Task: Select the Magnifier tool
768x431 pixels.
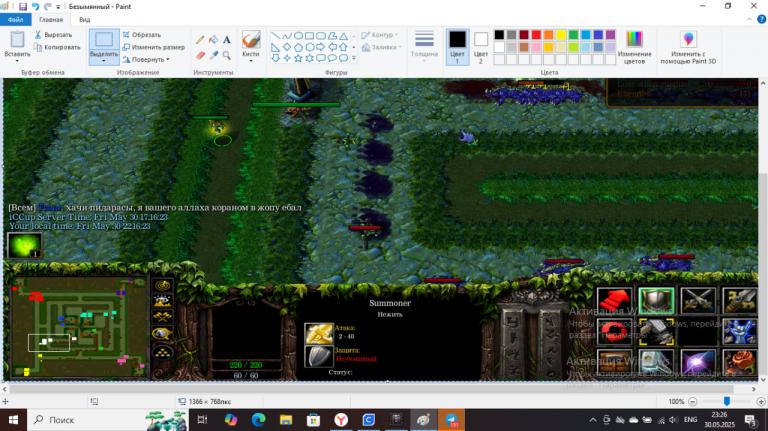Action: (227, 55)
